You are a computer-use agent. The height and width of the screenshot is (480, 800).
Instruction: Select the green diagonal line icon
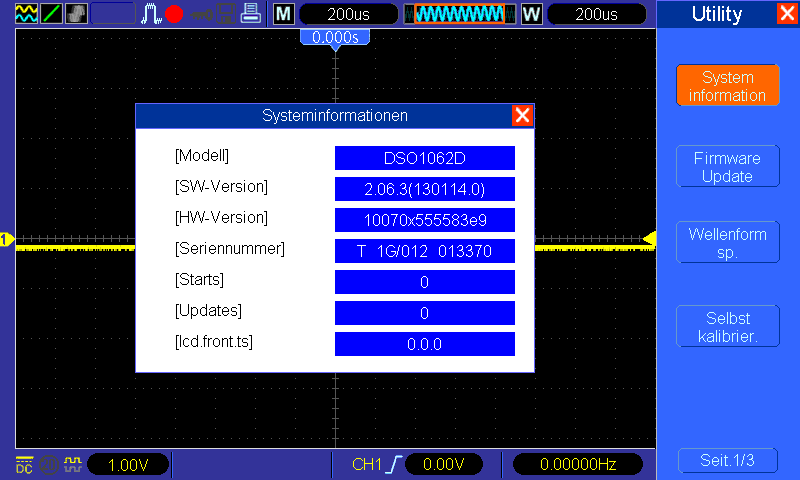click(51, 13)
